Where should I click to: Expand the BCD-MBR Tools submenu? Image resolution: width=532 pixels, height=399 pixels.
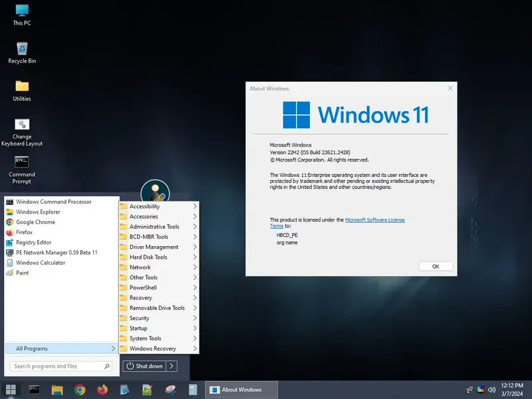pyautogui.click(x=148, y=237)
